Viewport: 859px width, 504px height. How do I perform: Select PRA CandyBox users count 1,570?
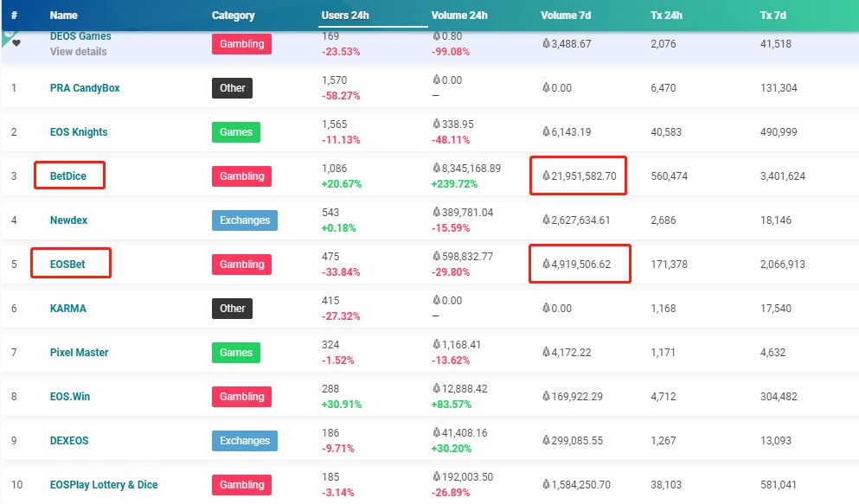tap(334, 80)
